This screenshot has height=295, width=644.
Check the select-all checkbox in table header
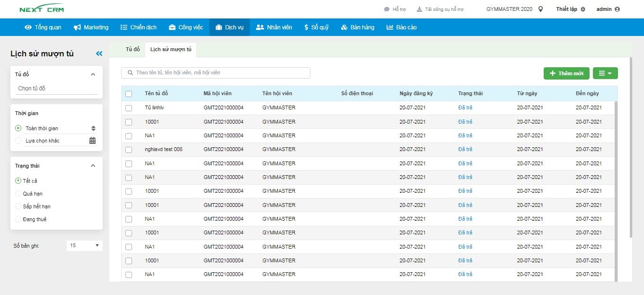[x=129, y=94]
